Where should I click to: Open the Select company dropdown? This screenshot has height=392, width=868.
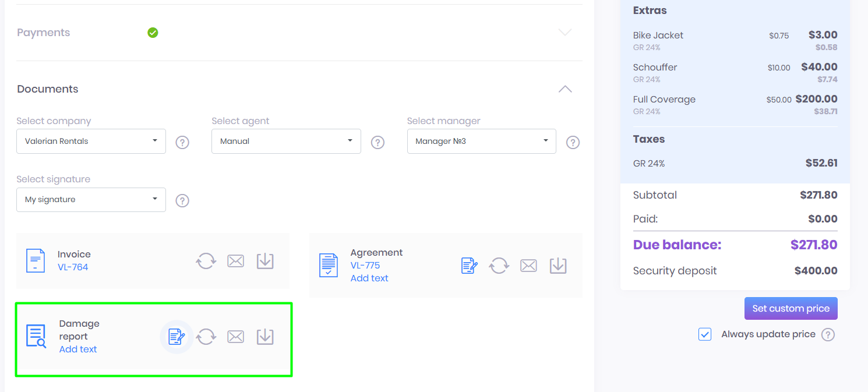pyautogui.click(x=91, y=141)
